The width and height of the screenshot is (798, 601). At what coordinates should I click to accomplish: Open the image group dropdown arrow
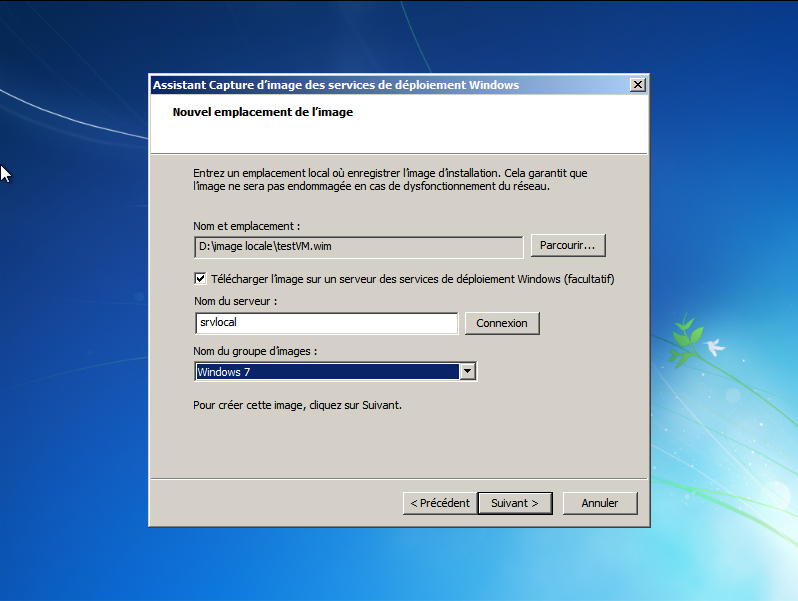466,372
